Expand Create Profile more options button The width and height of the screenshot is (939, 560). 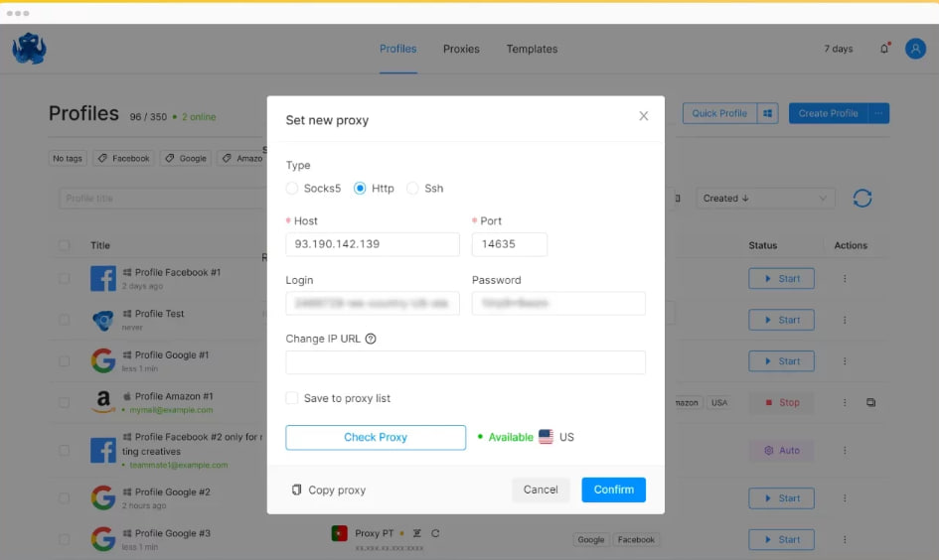pos(878,113)
